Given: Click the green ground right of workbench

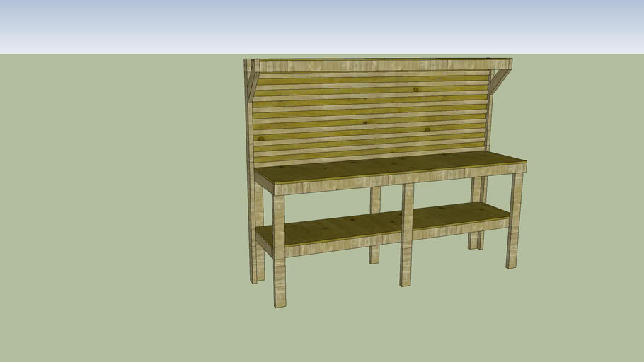Looking at the screenshot, I should [x=580, y=212].
